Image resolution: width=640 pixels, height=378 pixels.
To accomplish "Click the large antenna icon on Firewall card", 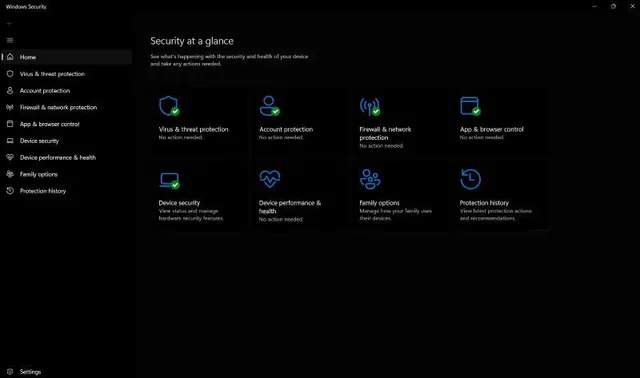I will coord(370,106).
